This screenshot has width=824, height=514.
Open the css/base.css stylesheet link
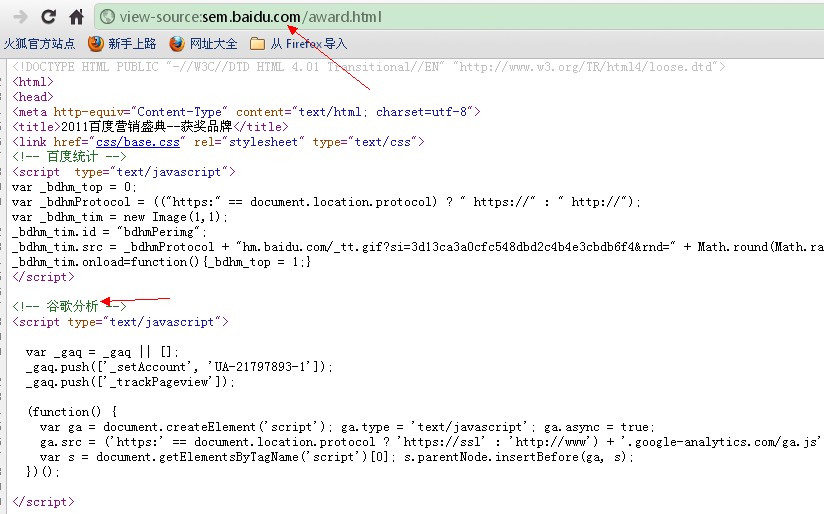coord(138,142)
